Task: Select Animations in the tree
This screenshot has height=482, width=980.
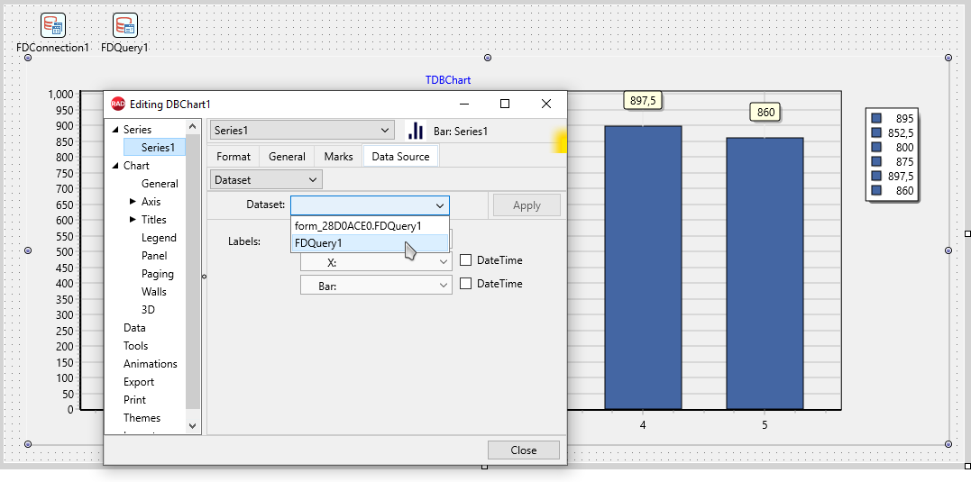Action: point(150,364)
